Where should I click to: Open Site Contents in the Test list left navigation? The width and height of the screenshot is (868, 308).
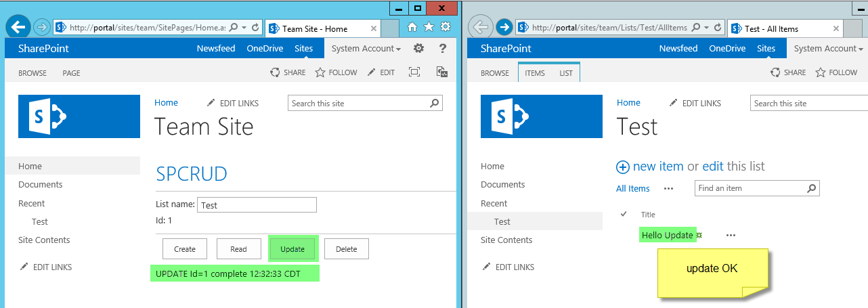(x=506, y=240)
